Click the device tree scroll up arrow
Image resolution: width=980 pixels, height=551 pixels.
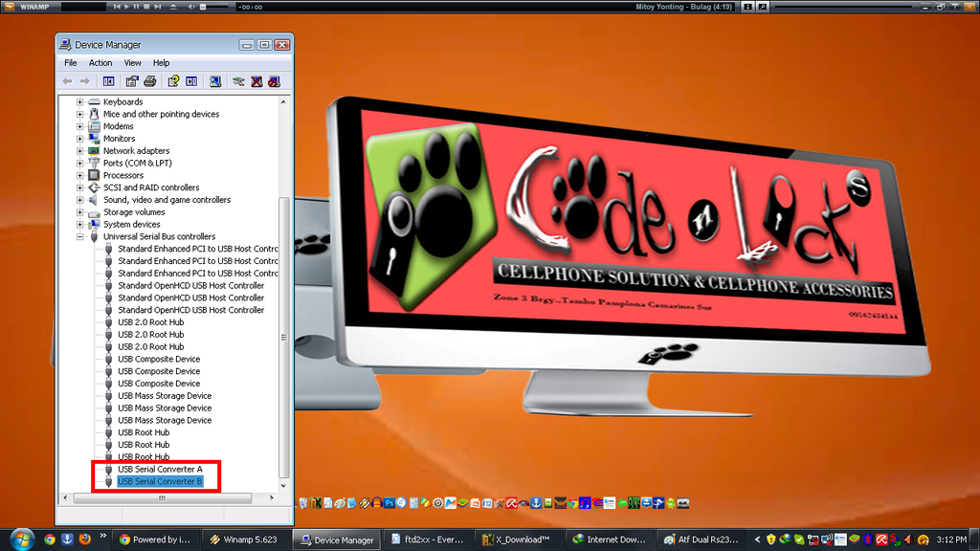click(x=283, y=101)
